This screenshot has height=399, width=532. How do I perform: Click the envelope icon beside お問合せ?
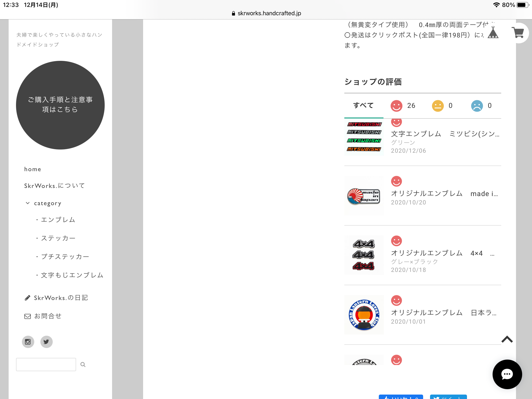(x=28, y=316)
